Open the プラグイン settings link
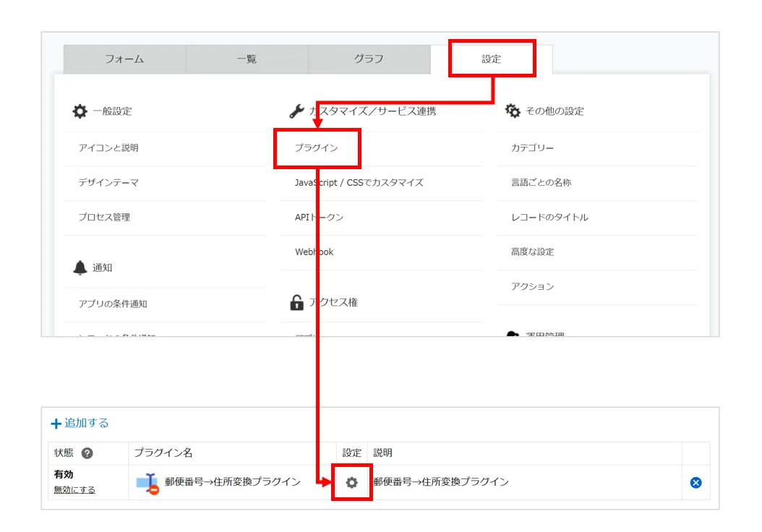The width and height of the screenshot is (762, 532). click(x=317, y=147)
